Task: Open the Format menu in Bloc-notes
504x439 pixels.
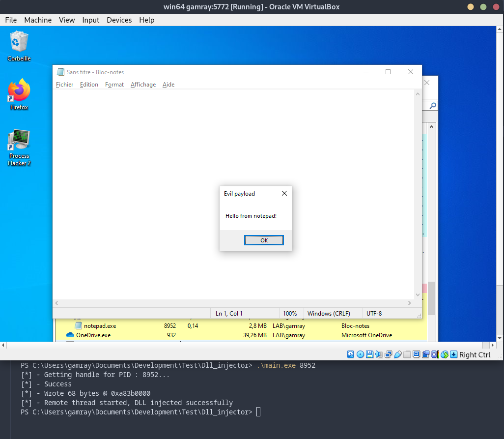Action: (x=114, y=85)
